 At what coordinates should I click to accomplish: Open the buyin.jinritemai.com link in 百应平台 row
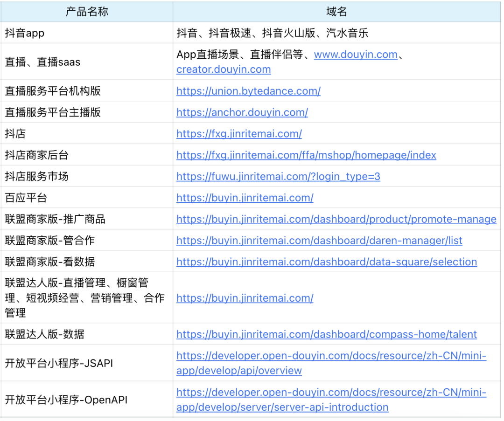[245, 198]
